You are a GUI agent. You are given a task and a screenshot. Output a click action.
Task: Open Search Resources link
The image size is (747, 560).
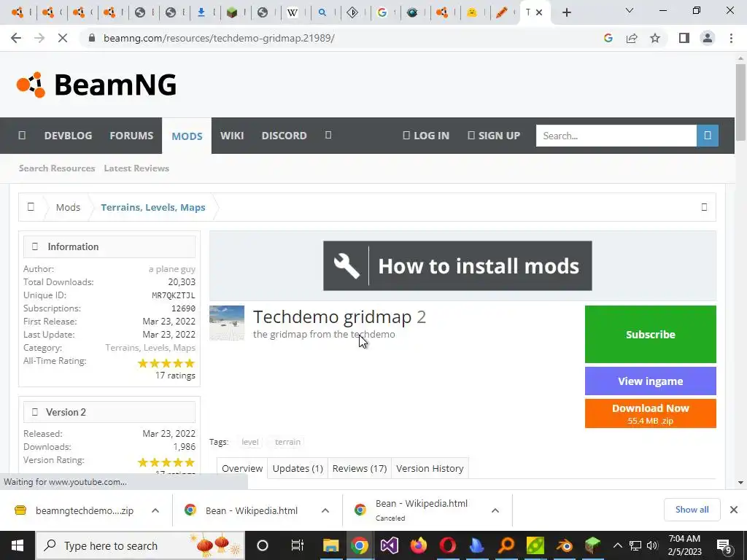57,168
